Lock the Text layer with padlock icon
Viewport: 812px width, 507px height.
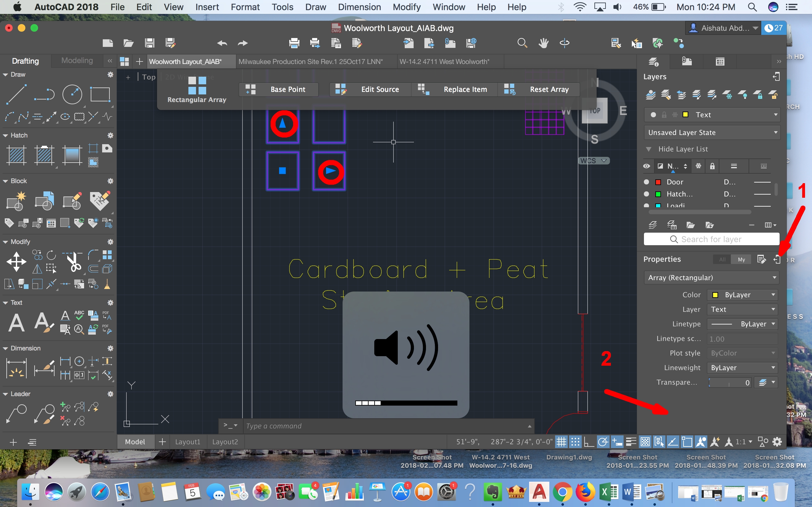(665, 114)
